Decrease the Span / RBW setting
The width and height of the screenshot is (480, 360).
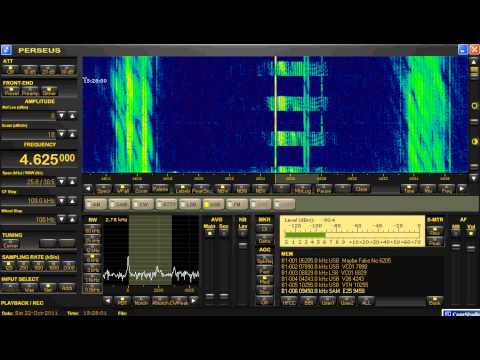[61, 181]
